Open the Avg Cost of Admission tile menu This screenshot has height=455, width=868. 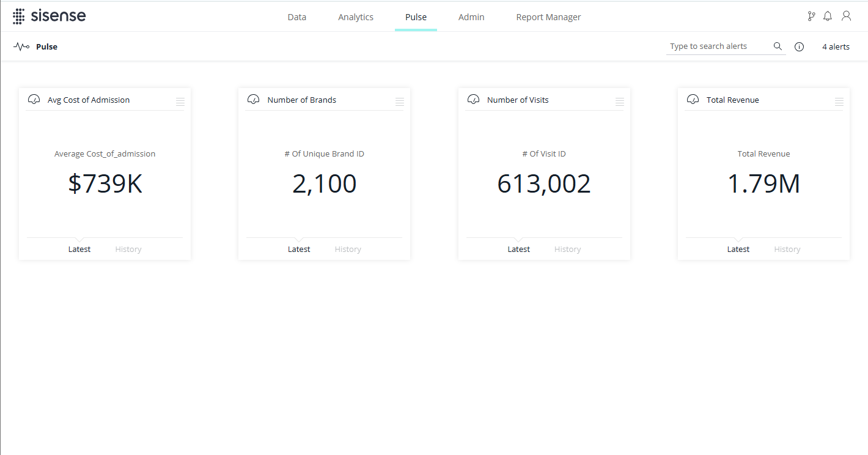[180, 102]
